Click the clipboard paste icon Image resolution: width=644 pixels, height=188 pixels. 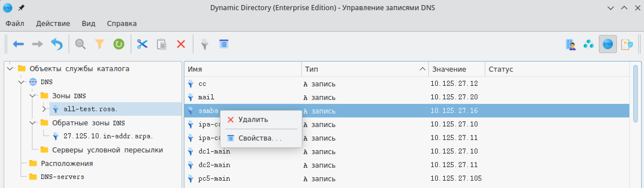(x=161, y=44)
